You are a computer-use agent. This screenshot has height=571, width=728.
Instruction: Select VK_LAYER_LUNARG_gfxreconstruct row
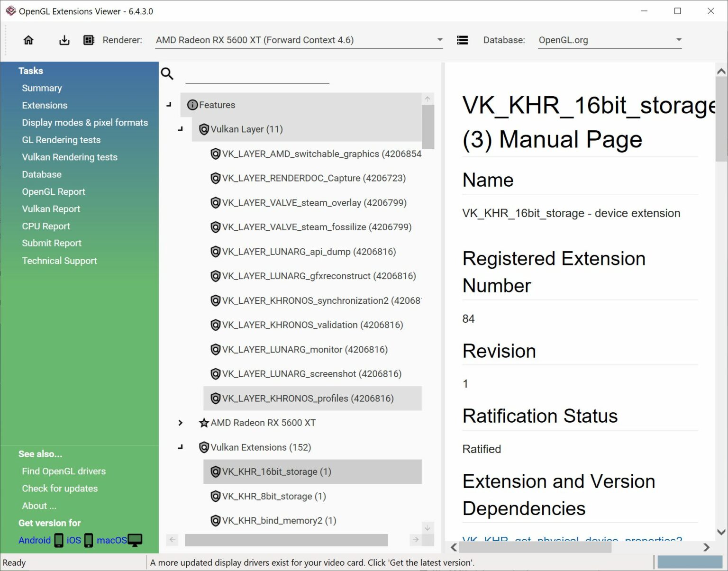click(312, 276)
